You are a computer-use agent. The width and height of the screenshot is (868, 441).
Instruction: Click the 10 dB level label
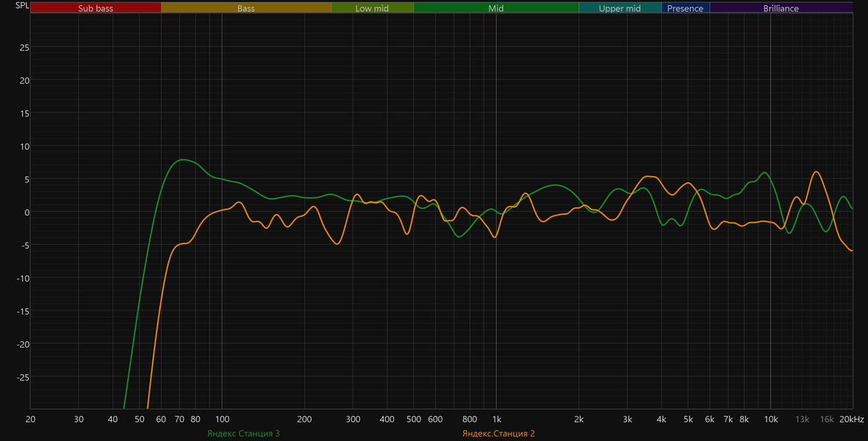(x=24, y=146)
